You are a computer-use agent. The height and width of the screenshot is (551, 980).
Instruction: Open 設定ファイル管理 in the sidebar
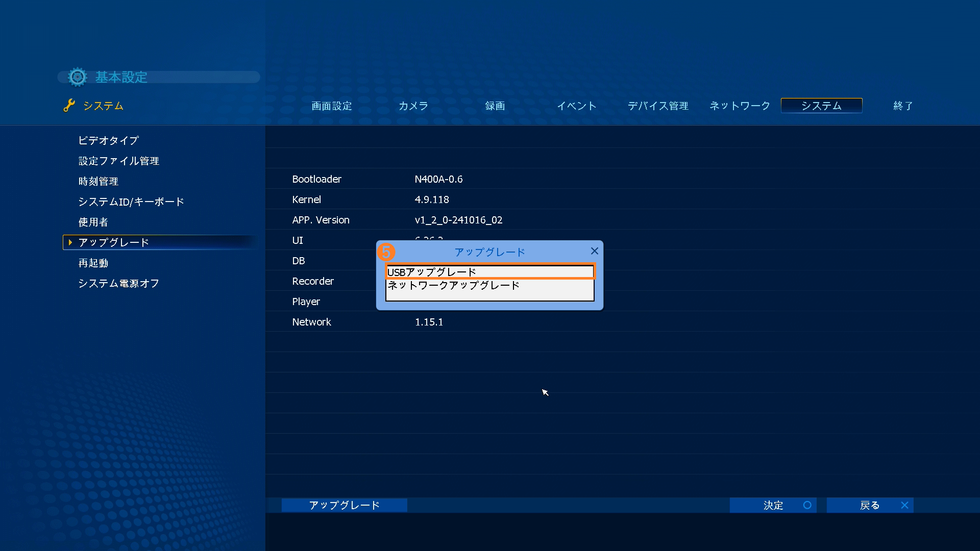click(x=118, y=161)
